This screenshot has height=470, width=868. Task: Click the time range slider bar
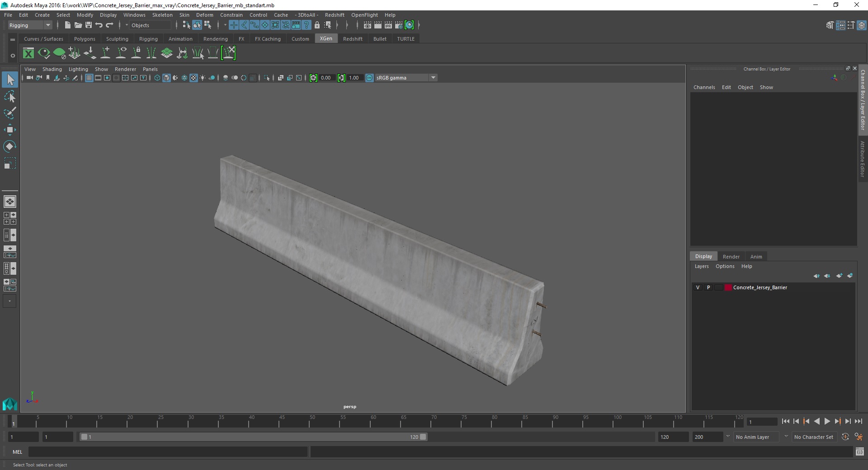(253, 437)
